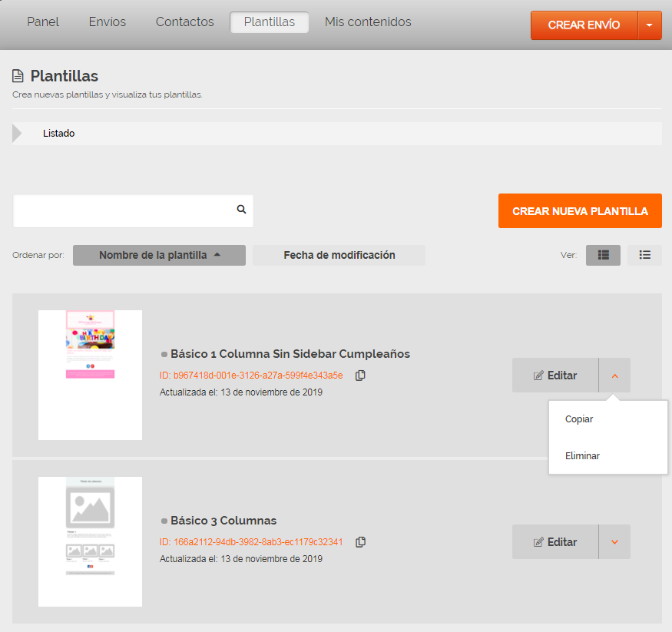Choose Copiar from the dropdown menu
Image resolution: width=672 pixels, height=632 pixels.
579,419
